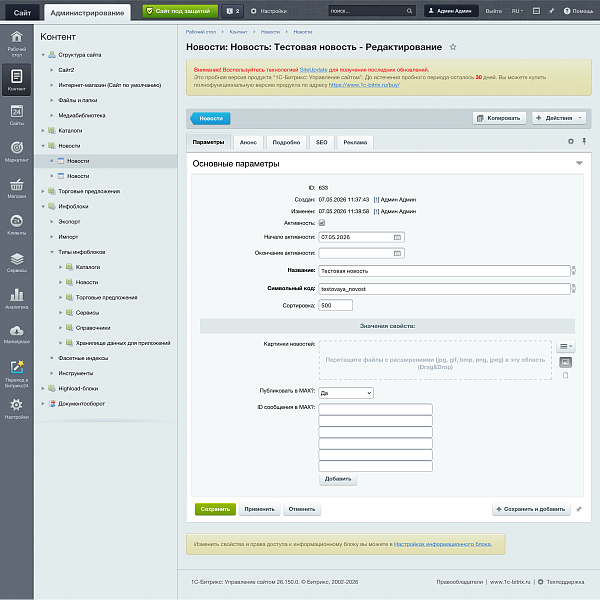Click icon right of Название field
The height and width of the screenshot is (600, 600).
[574, 271]
